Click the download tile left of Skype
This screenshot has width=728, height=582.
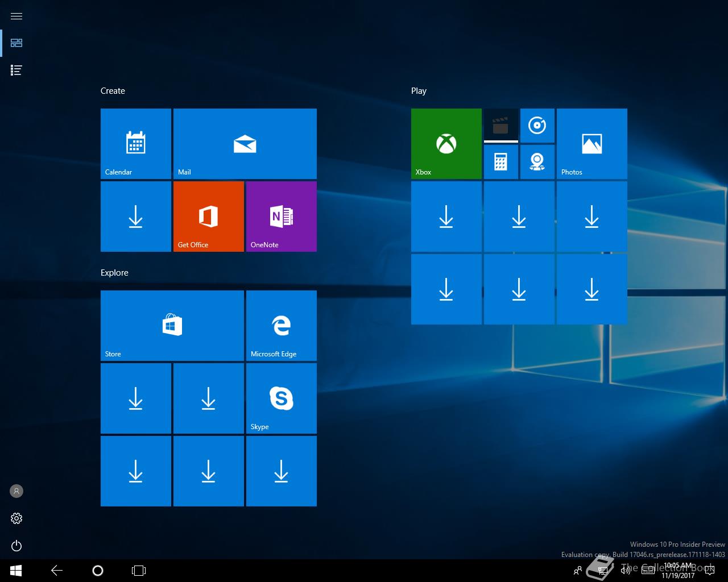(x=209, y=398)
